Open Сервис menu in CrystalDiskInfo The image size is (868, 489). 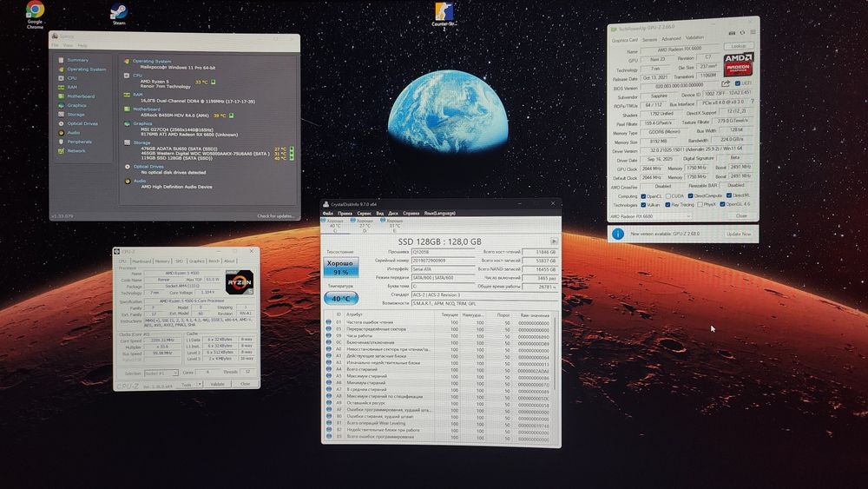pyautogui.click(x=365, y=213)
